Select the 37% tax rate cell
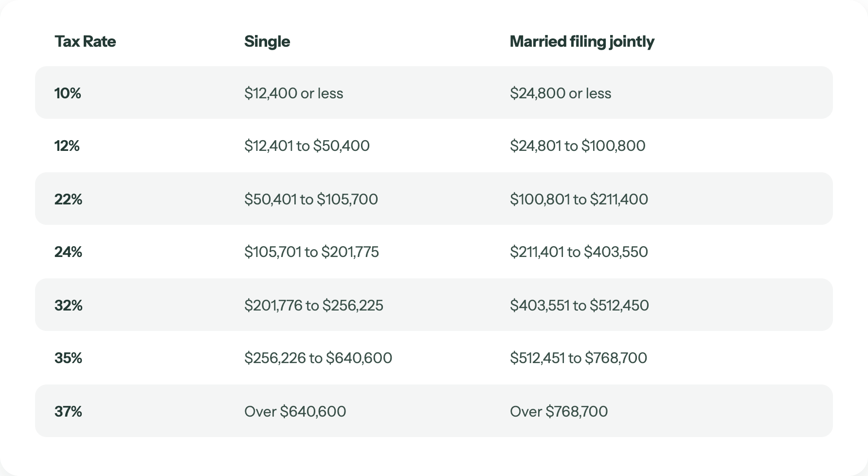The height and width of the screenshot is (476, 868). pyautogui.click(x=68, y=411)
